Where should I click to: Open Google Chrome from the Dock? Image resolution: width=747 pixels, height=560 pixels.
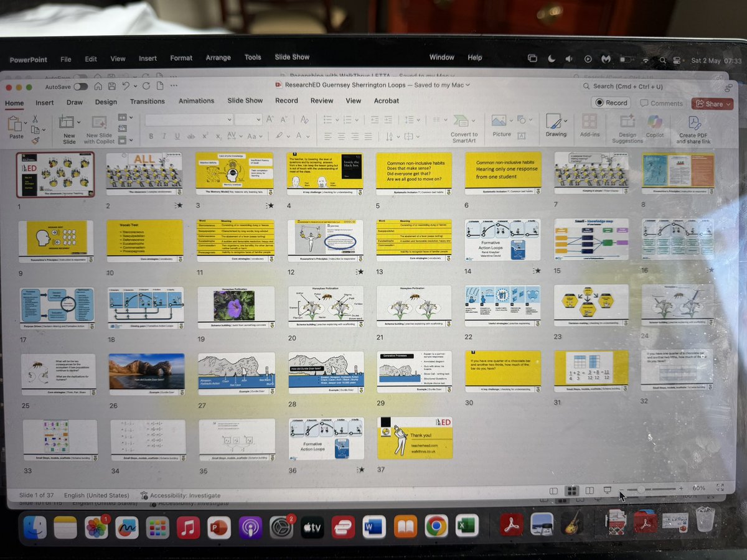point(436,528)
